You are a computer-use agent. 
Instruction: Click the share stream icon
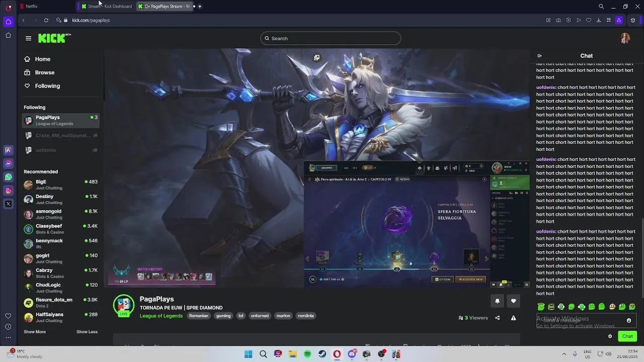pyautogui.click(x=498, y=318)
